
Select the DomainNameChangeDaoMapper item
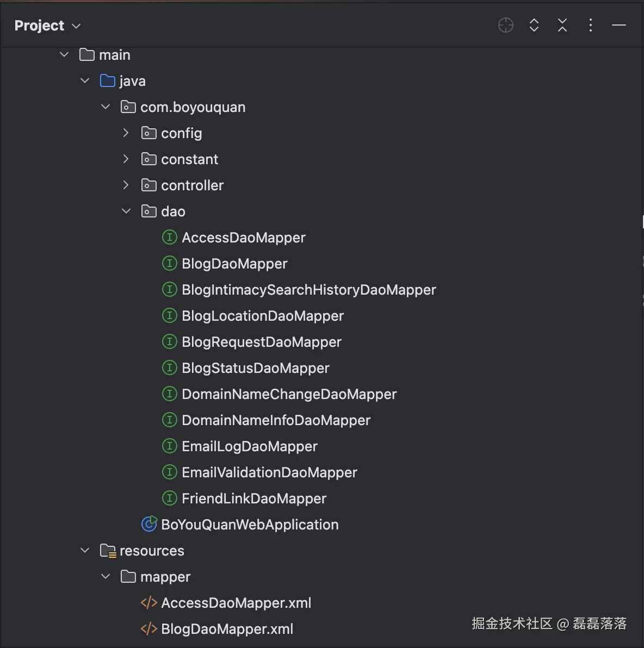coord(289,394)
